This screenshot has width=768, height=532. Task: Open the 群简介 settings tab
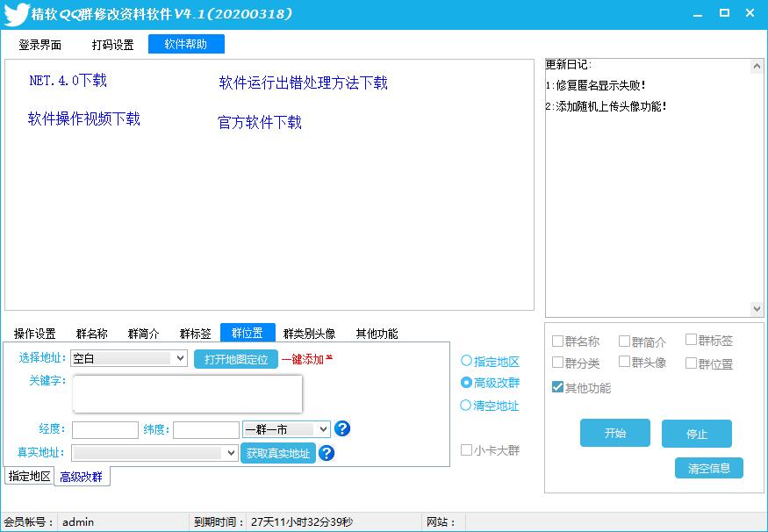[x=144, y=334]
